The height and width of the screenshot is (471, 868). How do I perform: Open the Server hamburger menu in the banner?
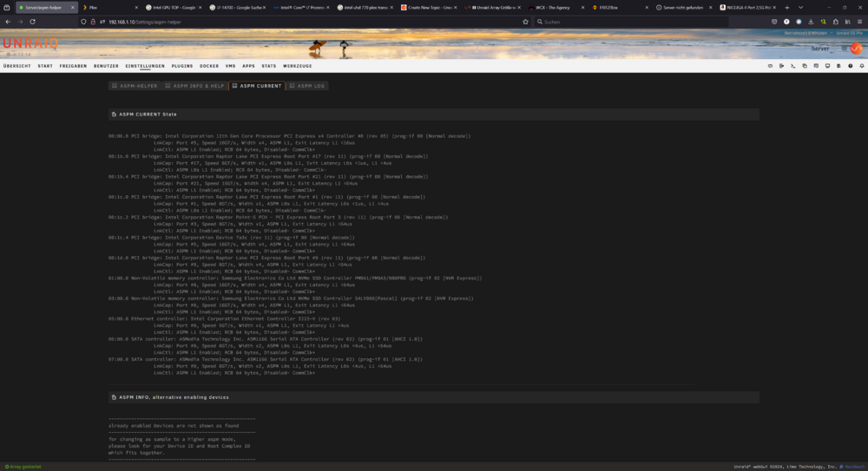point(844,49)
